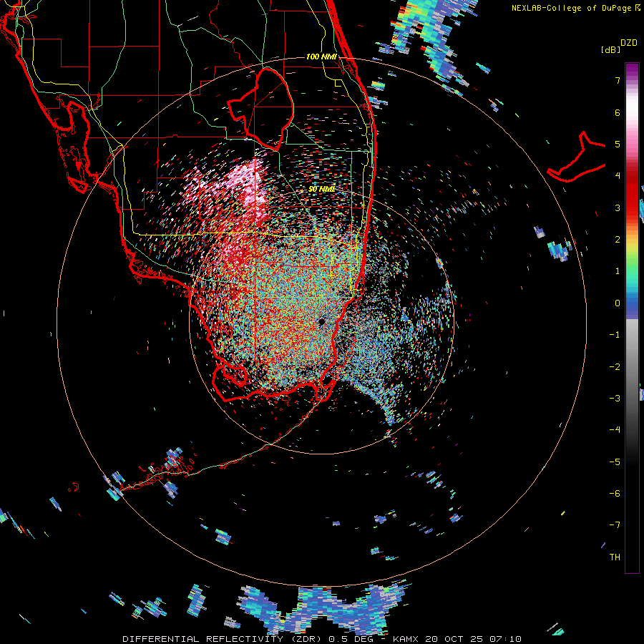Click the -6 value on color scale
This screenshot has width=644, height=644.
click(615, 494)
